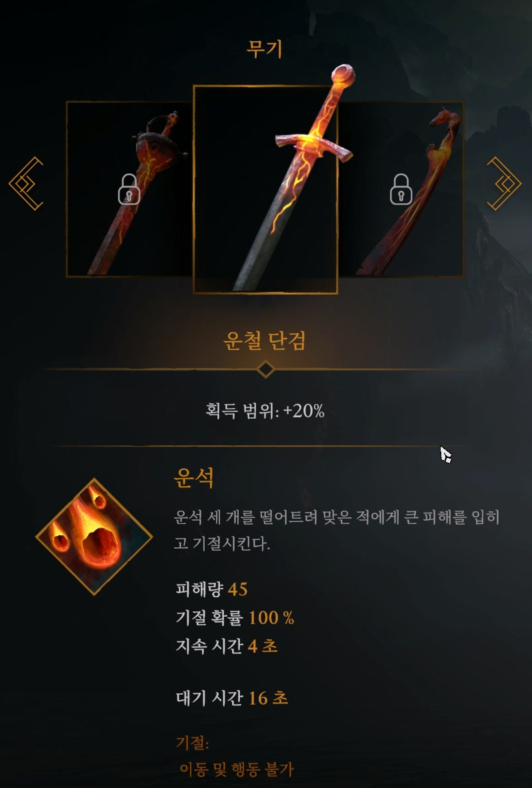The height and width of the screenshot is (788, 532).
Task: Click the 피해량 45 damage stat
Action: tap(211, 589)
